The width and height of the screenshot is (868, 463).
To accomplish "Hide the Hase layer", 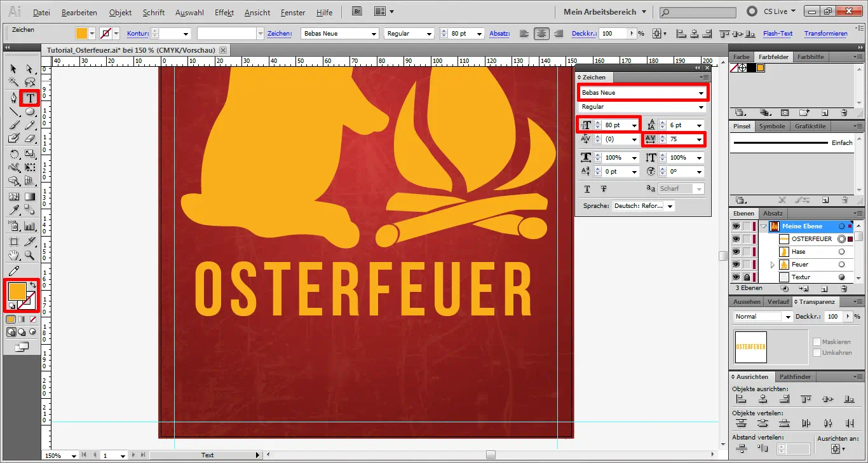I will click(736, 251).
